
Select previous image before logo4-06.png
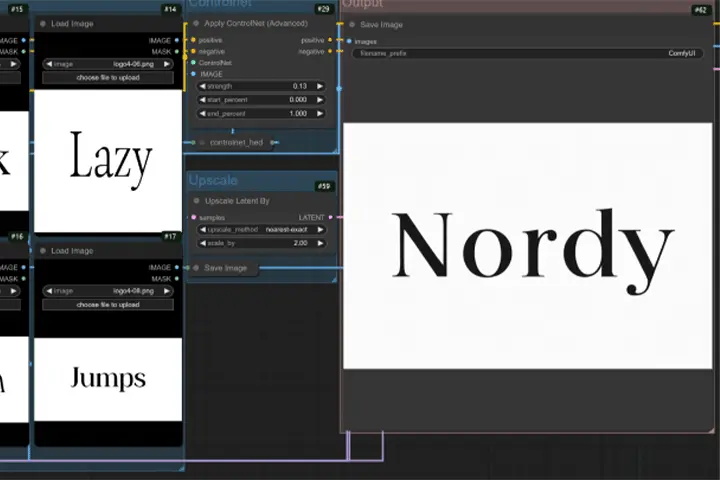(49, 64)
